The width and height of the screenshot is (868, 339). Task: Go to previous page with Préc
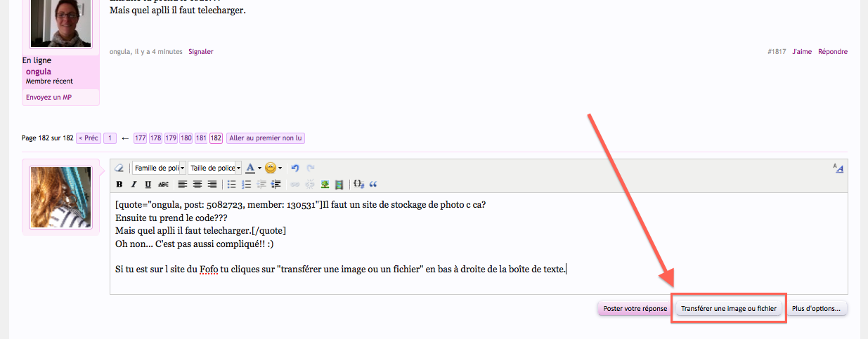pyautogui.click(x=88, y=138)
